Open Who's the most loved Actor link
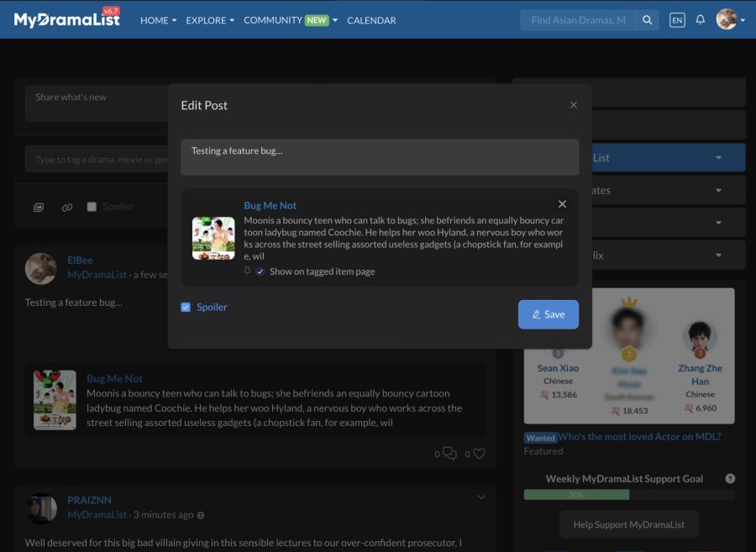The height and width of the screenshot is (552, 756). (x=639, y=436)
